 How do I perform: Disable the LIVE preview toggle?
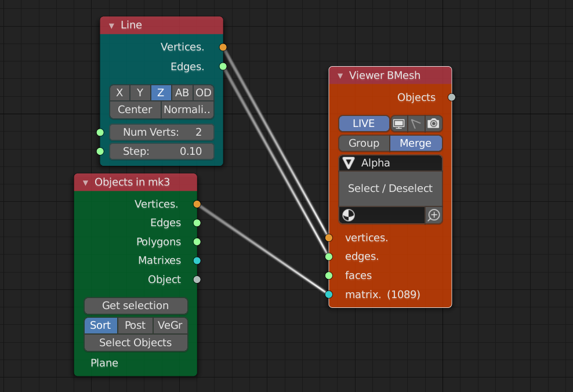click(x=364, y=123)
